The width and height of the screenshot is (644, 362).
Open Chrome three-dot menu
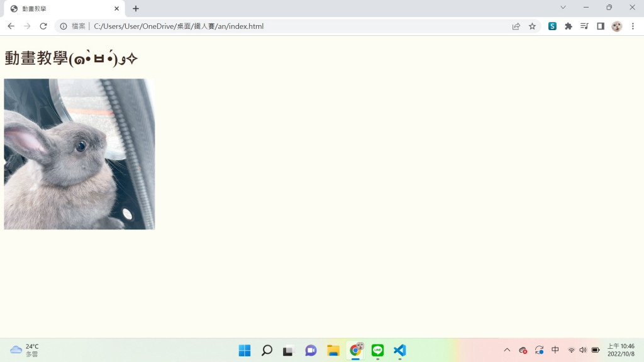(633, 26)
